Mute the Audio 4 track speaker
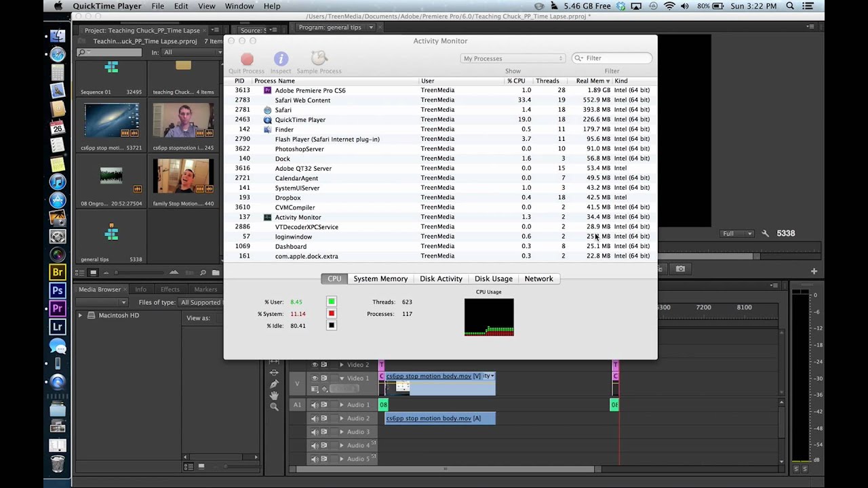The width and height of the screenshot is (868, 488). click(x=315, y=445)
